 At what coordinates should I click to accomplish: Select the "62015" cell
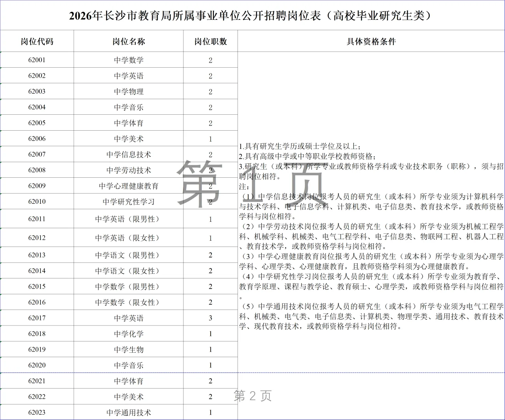[37, 287]
